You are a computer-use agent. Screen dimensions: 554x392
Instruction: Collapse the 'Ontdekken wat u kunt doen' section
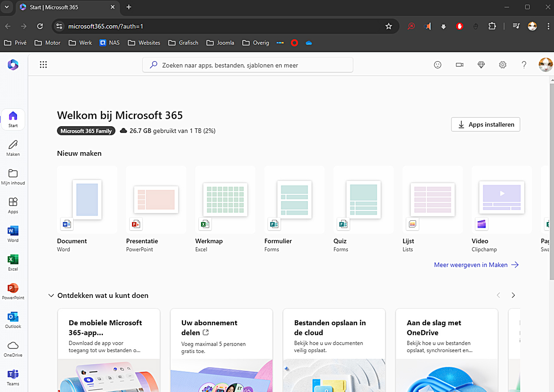pos(52,295)
